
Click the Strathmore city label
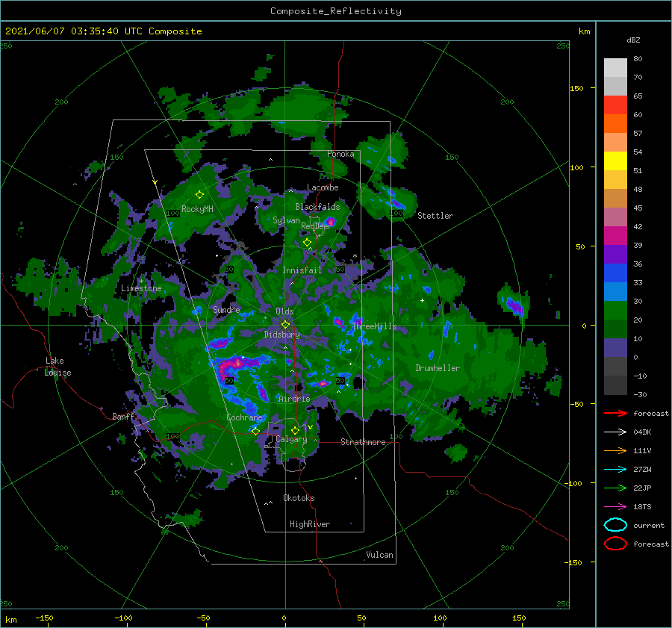pos(363,442)
